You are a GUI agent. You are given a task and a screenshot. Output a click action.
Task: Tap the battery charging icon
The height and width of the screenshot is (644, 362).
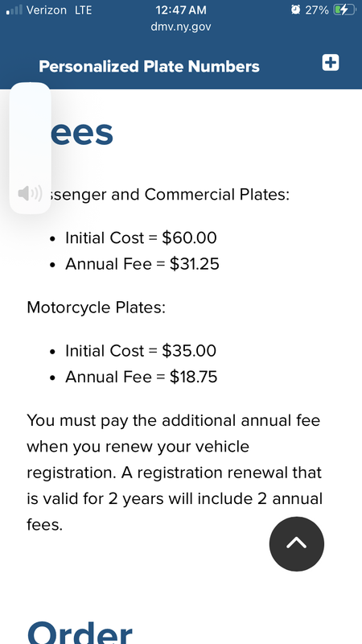click(x=344, y=10)
